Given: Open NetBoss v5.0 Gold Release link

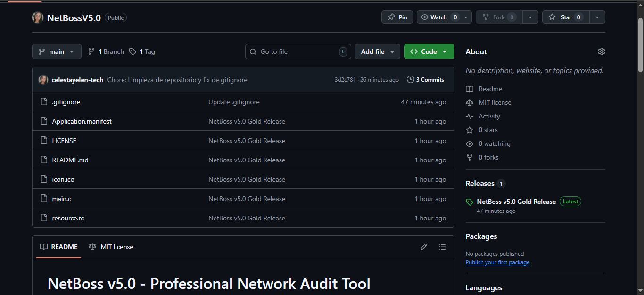Looking at the screenshot, I should click(x=516, y=202).
